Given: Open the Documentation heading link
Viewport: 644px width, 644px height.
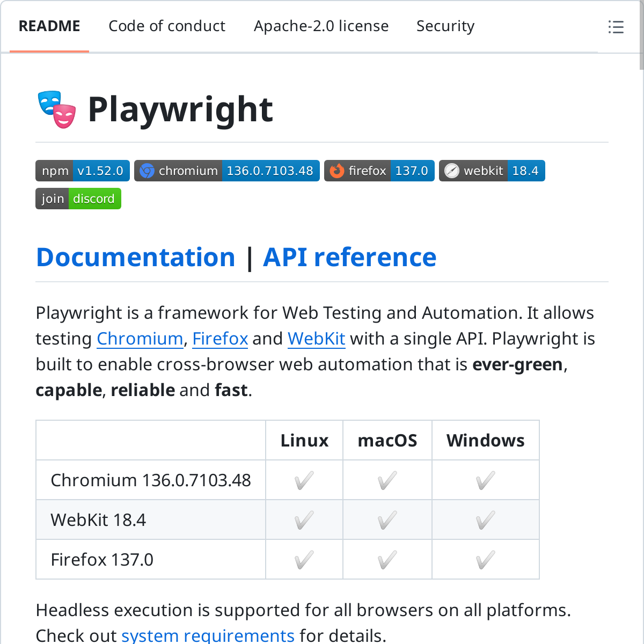Looking at the screenshot, I should tap(136, 257).
